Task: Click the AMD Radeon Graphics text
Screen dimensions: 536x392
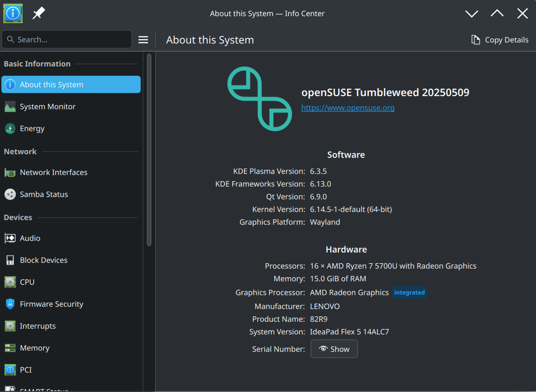Action: tap(349, 293)
